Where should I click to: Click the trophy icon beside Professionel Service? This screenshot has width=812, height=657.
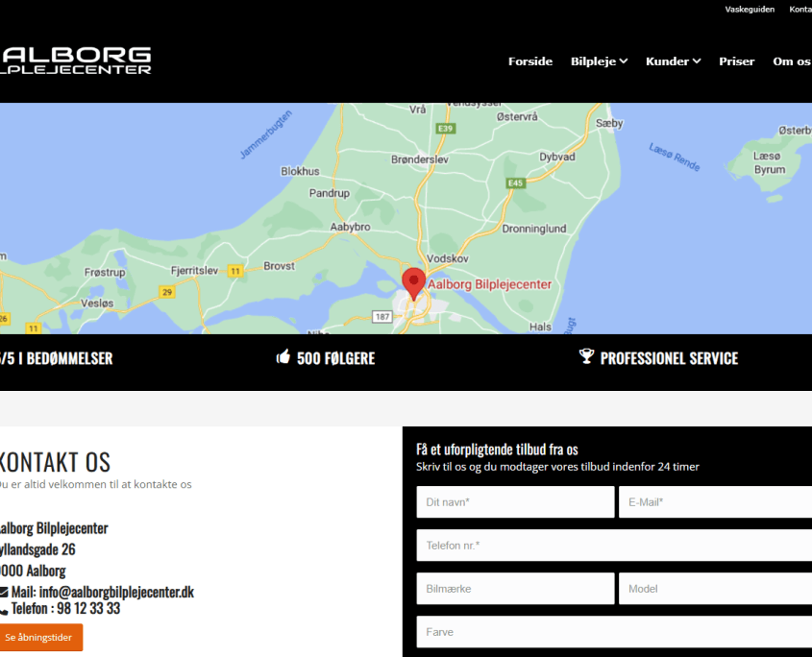pyautogui.click(x=586, y=356)
